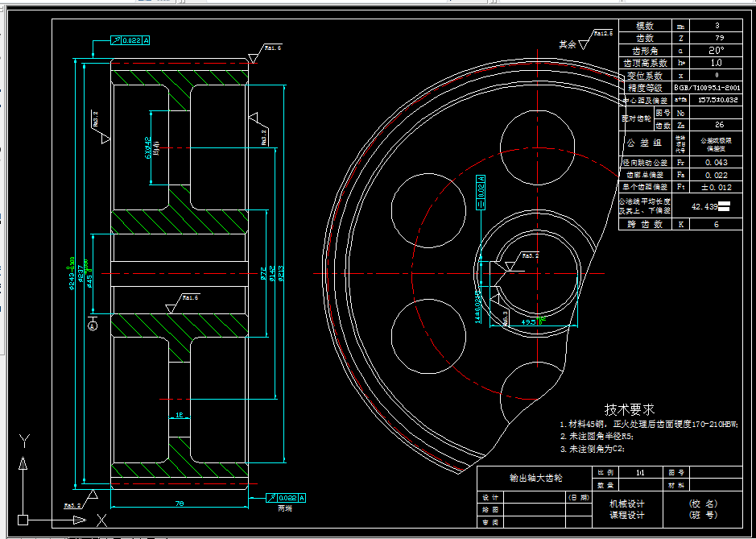
Task: Select the ø142 dimension text
Action: tap(273, 274)
